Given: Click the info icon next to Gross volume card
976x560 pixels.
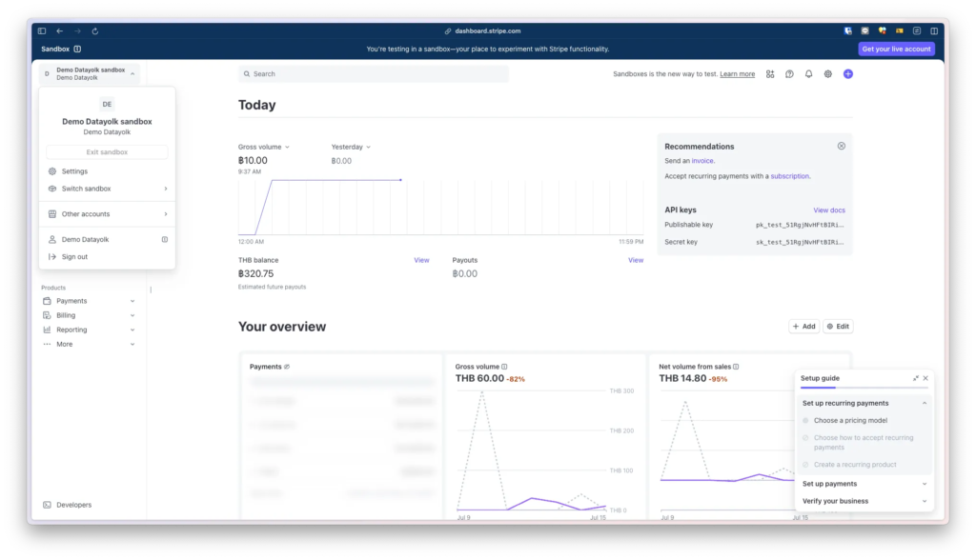Looking at the screenshot, I should click(x=504, y=367).
